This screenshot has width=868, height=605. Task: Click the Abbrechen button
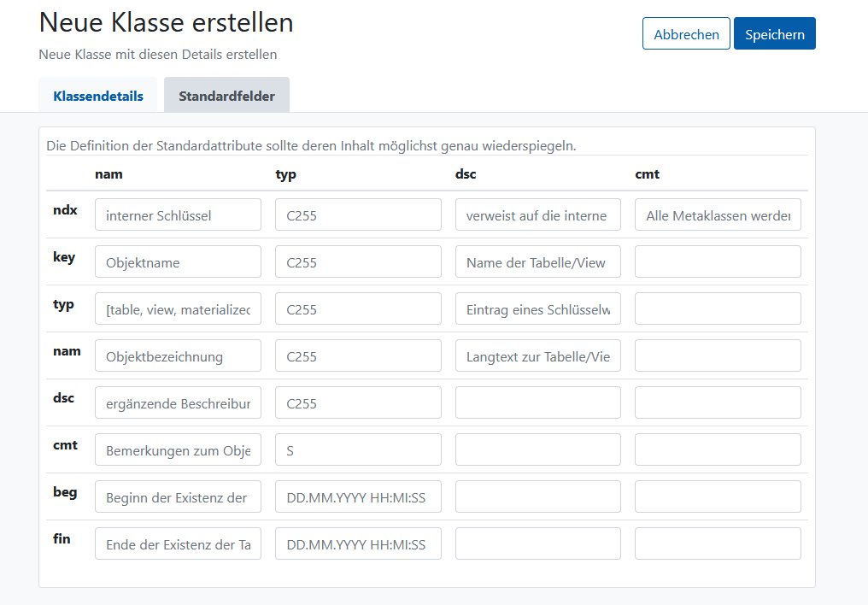(x=686, y=34)
